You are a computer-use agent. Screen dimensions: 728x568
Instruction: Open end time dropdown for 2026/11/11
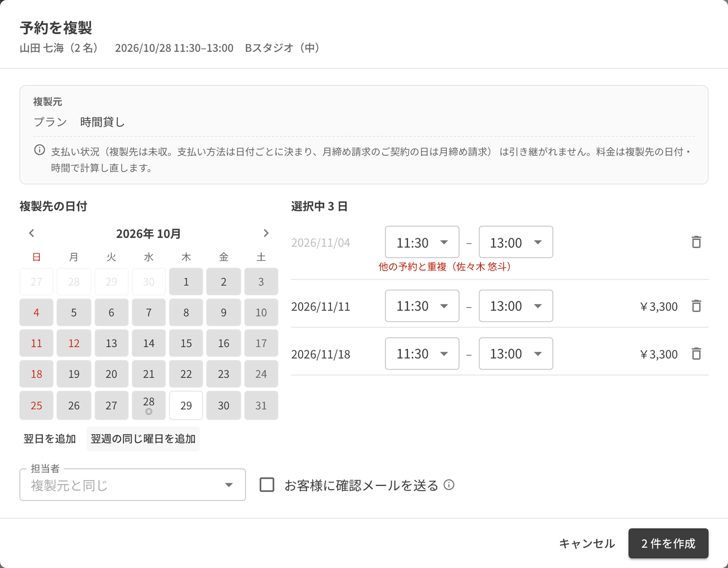(x=516, y=306)
